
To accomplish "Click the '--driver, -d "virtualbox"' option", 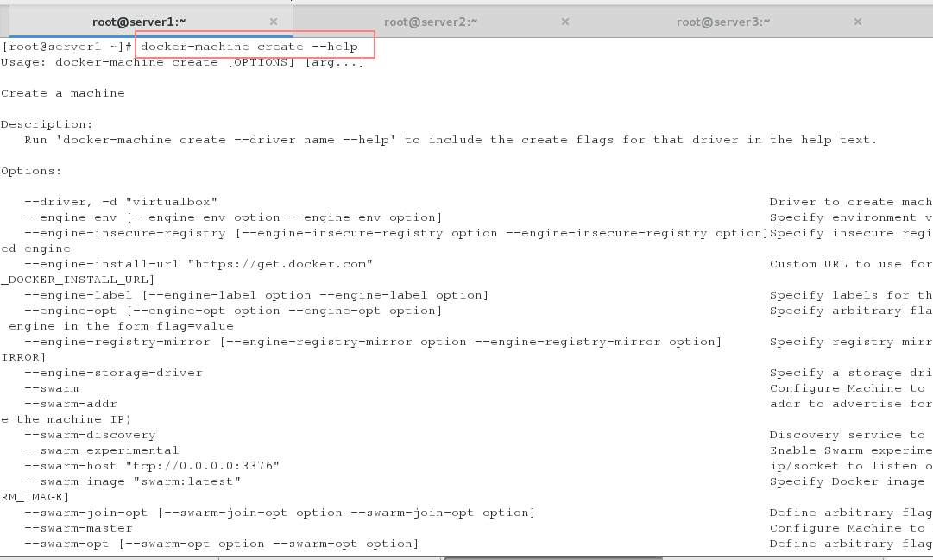I will pyautogui.click(x=121, y=202).
